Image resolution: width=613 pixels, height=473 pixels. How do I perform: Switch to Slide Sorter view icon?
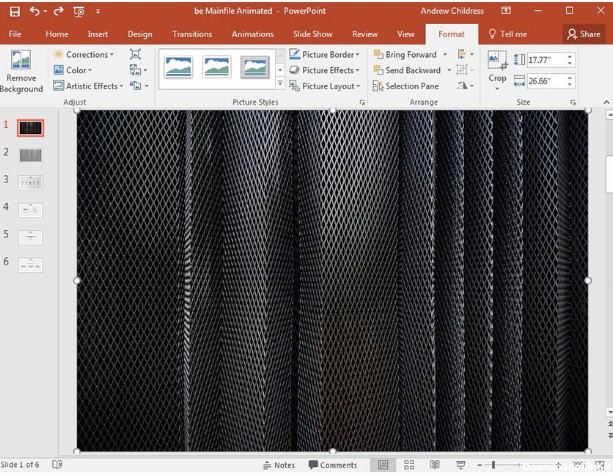tap(409, 465)
